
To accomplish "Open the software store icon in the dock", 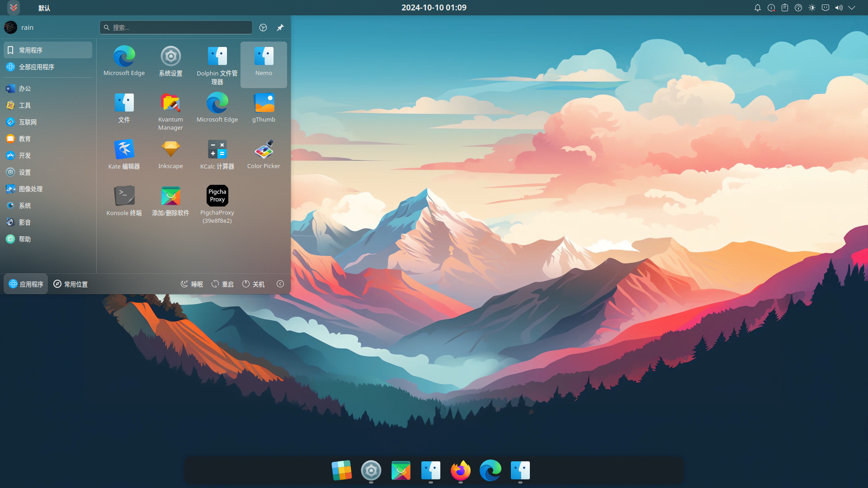I will coord(401,470).
